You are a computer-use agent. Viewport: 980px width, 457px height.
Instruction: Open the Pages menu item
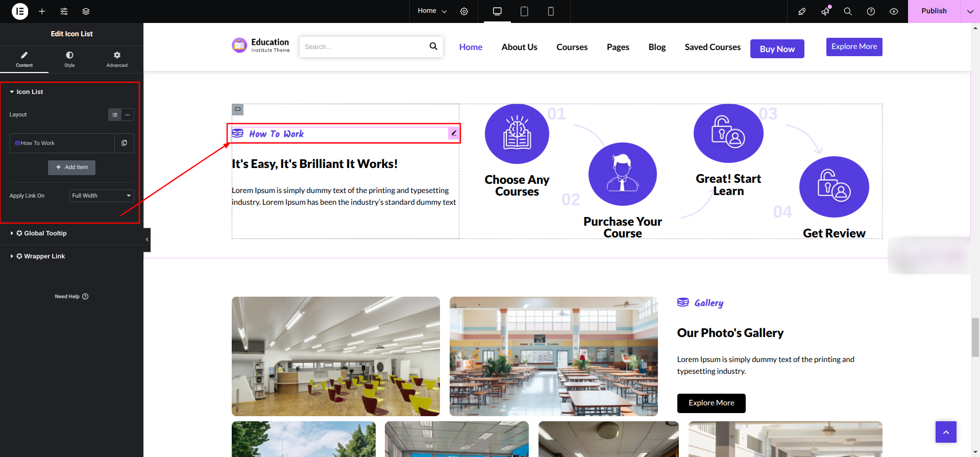pos(618,47)
